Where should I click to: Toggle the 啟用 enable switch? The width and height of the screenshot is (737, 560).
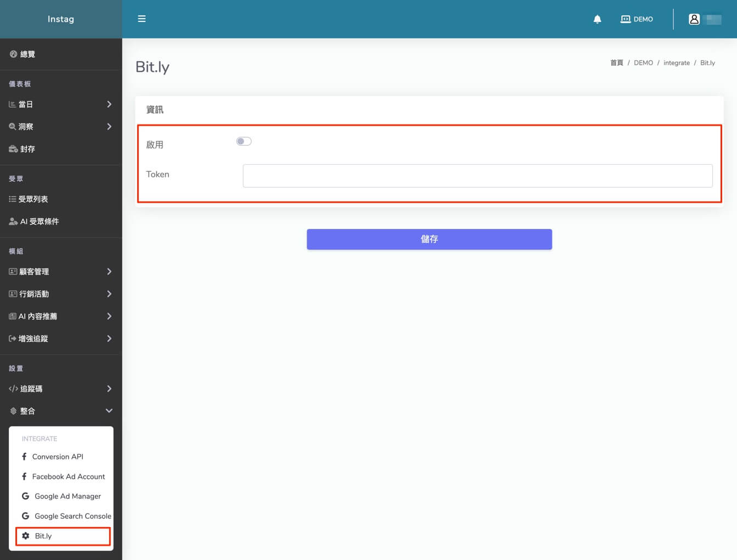pos(244,142)
